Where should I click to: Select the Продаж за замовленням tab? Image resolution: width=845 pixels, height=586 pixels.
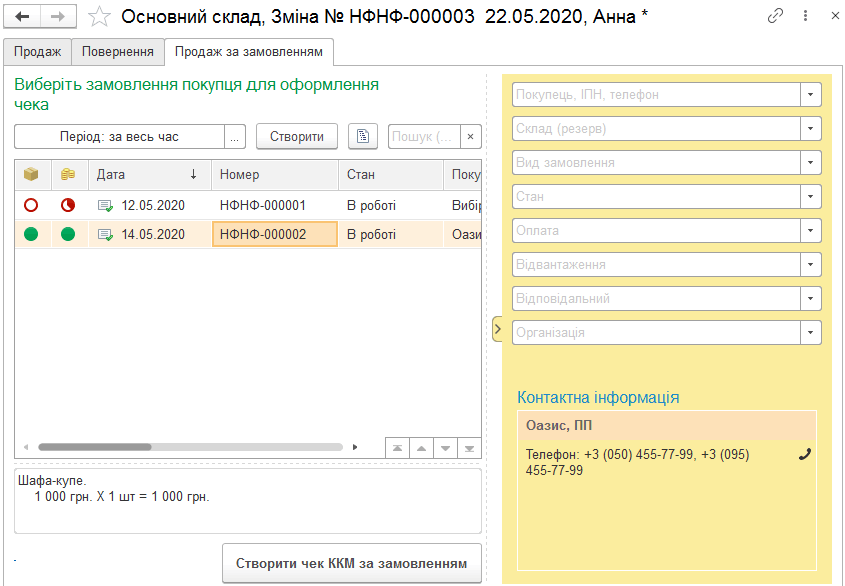coord(249,52)
